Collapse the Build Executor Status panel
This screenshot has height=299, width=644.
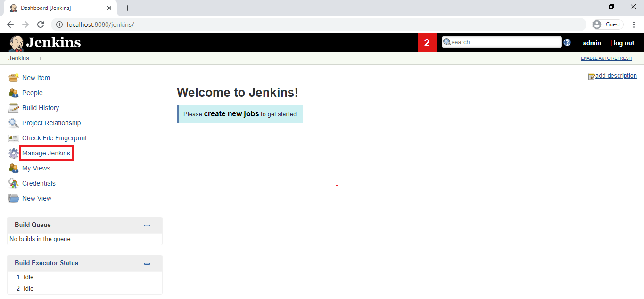[147, 264]
